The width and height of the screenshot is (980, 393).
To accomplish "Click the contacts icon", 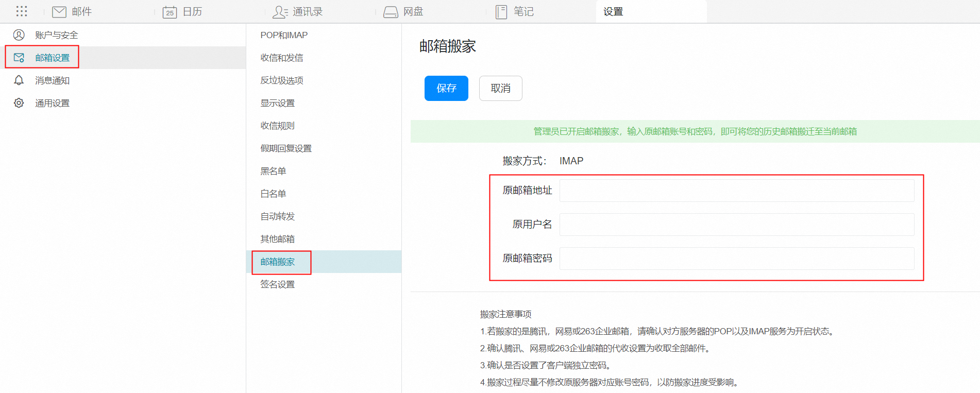I will pyautogui.click(x=280, y=12).
